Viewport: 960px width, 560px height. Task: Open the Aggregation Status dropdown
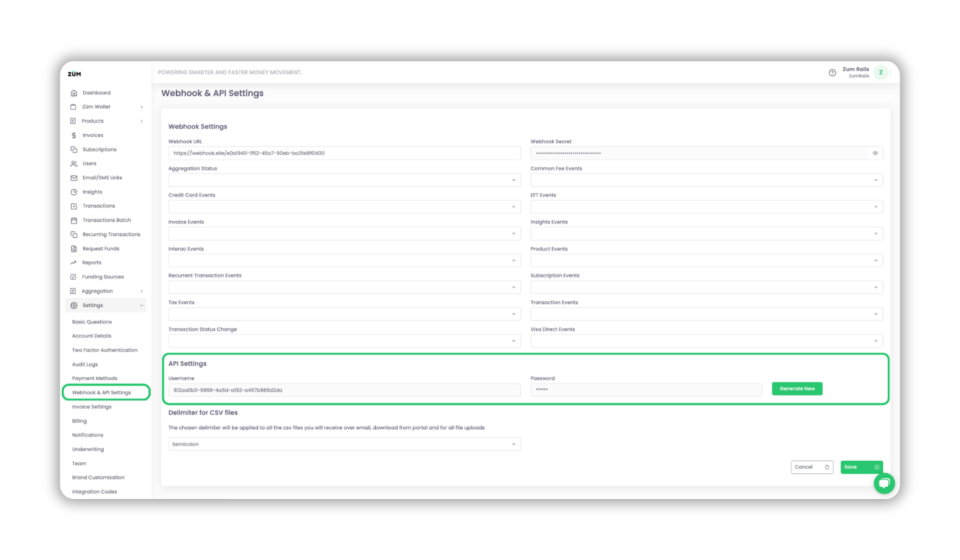coord(344,180)
